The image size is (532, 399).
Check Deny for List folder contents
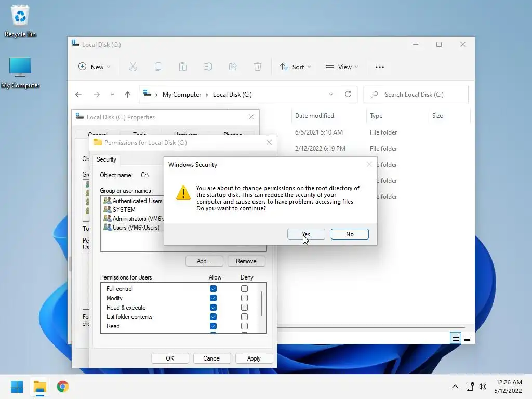pyautogui.click(x=244, y=317)
